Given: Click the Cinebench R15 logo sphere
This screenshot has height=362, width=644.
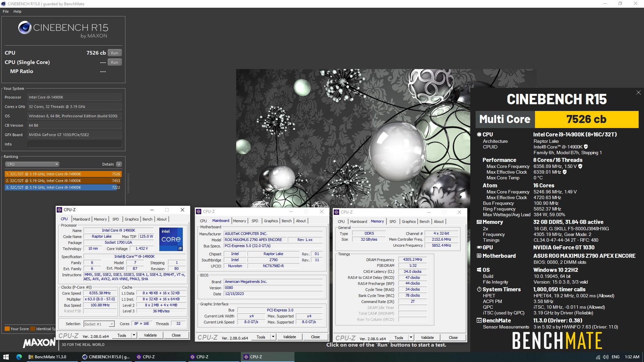Looking at the screenshot, I should click(x=24, y=27).
